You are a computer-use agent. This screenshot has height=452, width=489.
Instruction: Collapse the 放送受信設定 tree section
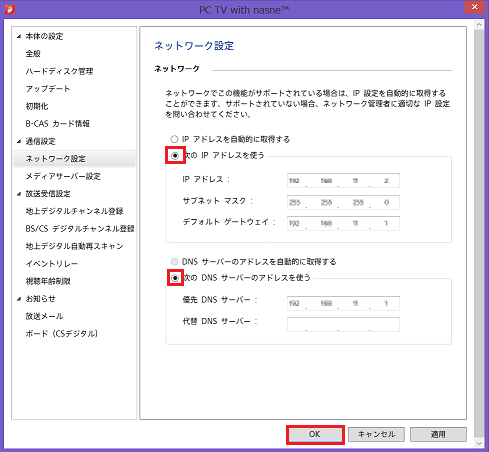coord(19,194)
